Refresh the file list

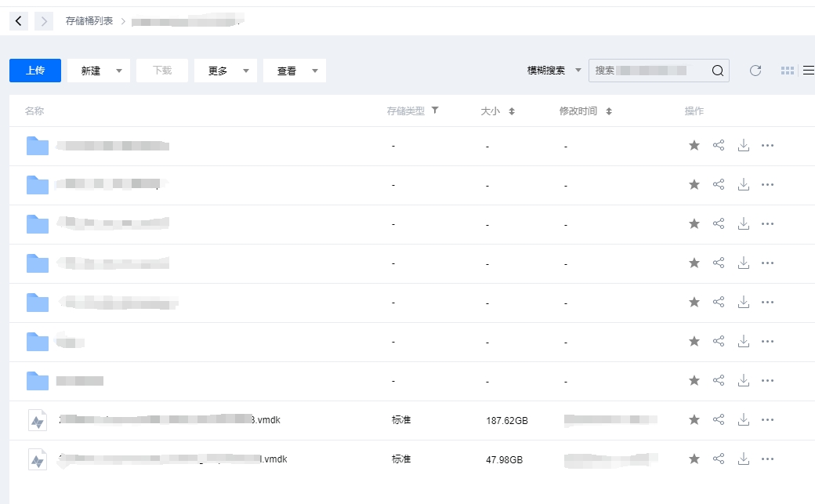tap(755, 70)
